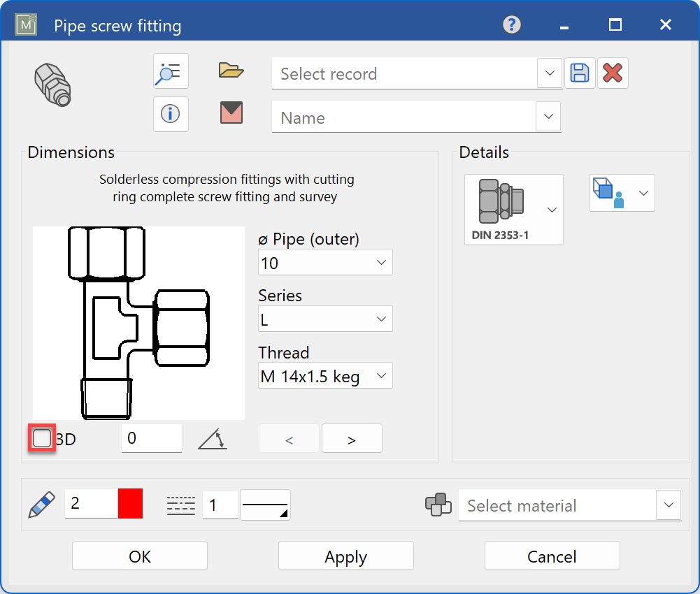Open the information icon
700x594 pixels.
coord(171,114)
